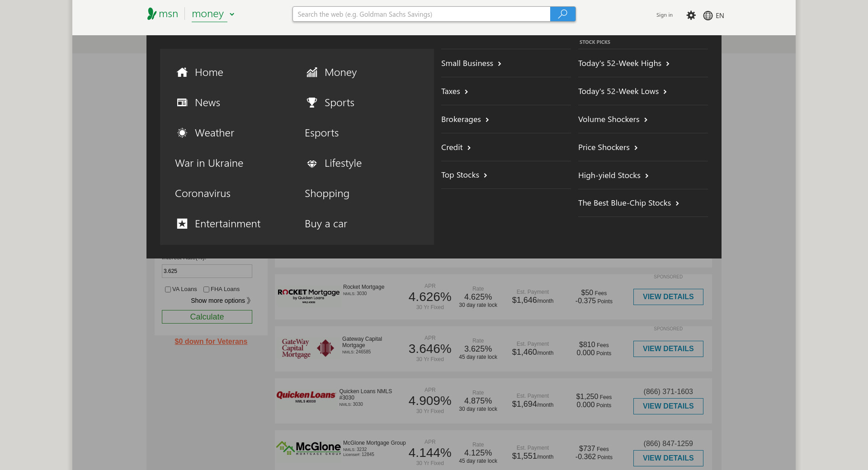Click the globe language icon

[x=708, y=15]
